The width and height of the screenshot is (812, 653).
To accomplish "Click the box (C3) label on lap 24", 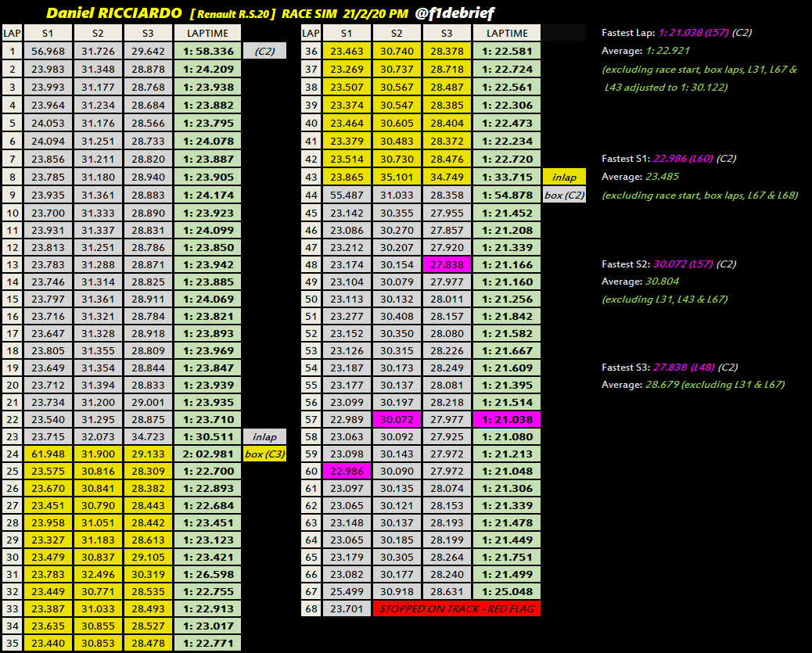I will pos(264,454).
